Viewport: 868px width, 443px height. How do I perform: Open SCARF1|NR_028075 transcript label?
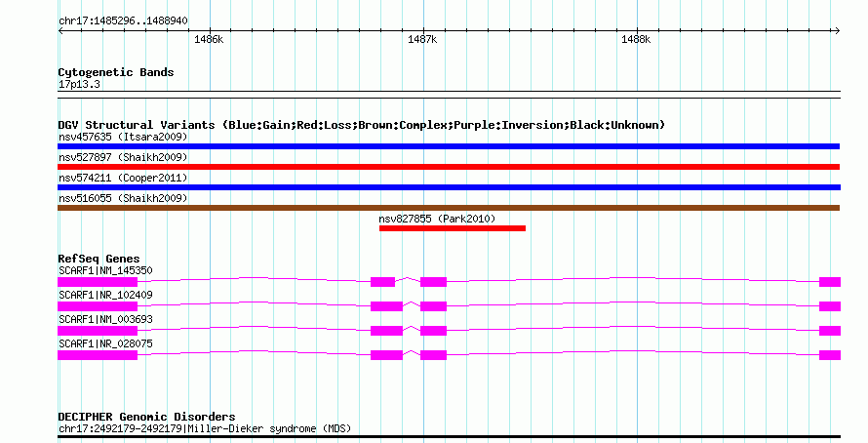[x=105, y=343]
